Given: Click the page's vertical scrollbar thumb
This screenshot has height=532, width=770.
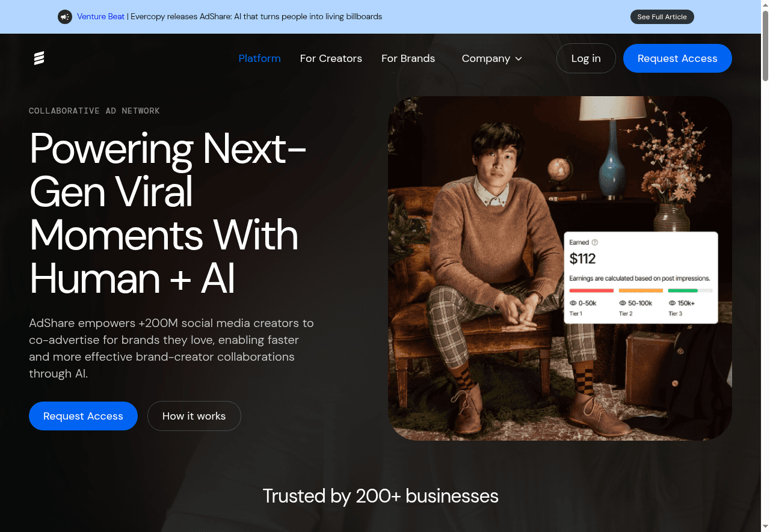Looking at the screenshot, I should pos(765,45).
